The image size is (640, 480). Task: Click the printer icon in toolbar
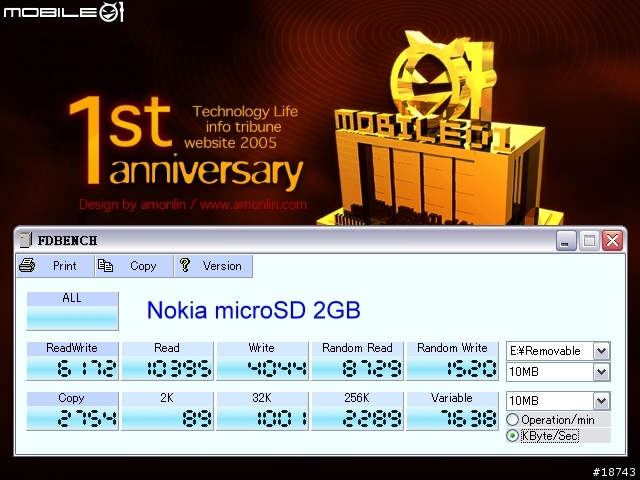[x=27, y=266]
